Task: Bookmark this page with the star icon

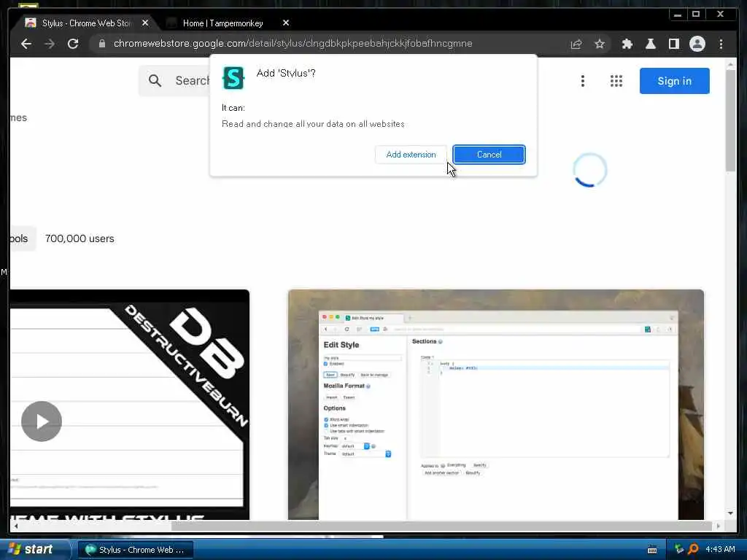Action: click(x=600, y=44)
